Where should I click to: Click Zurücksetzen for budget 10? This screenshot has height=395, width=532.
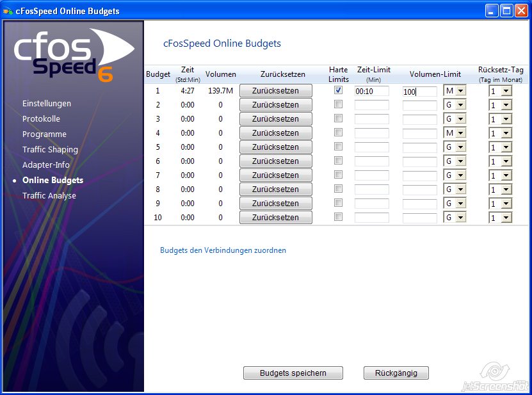point(276,218)
